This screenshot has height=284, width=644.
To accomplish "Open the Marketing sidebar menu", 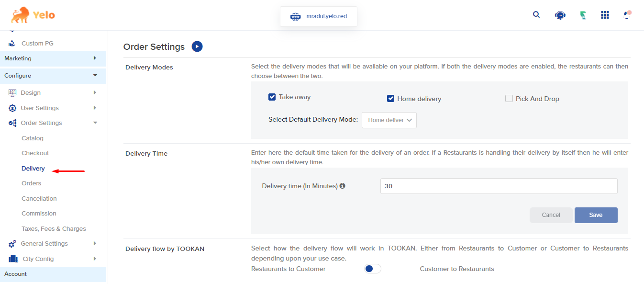I will tap(53, 58).
